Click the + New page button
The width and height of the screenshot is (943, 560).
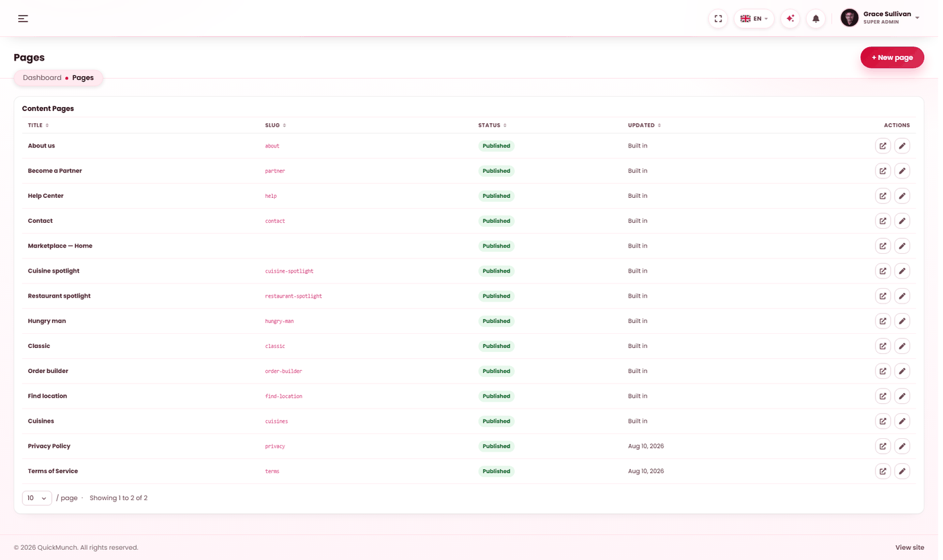pyautogui.click(x=892, y=58)
